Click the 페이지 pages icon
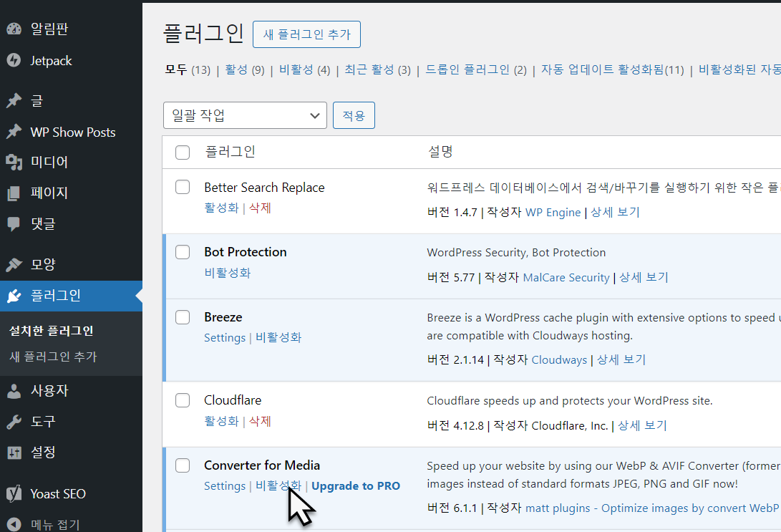The image size is (781, 532). click(14, 193)
